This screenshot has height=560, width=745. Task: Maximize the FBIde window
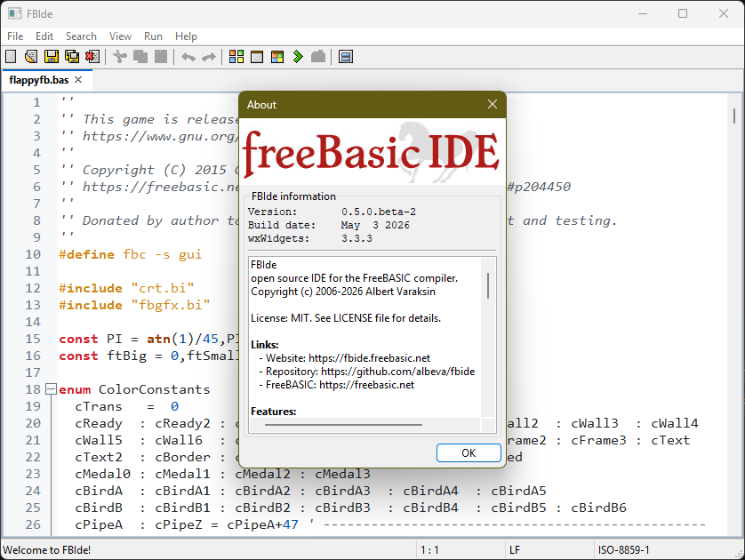[683, 13]
